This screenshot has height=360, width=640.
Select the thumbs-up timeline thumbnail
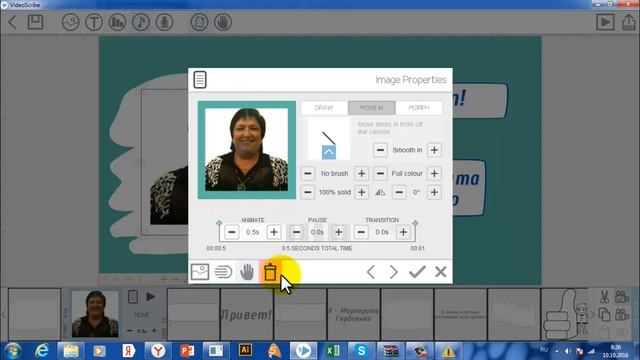click(x=565, y=314)
